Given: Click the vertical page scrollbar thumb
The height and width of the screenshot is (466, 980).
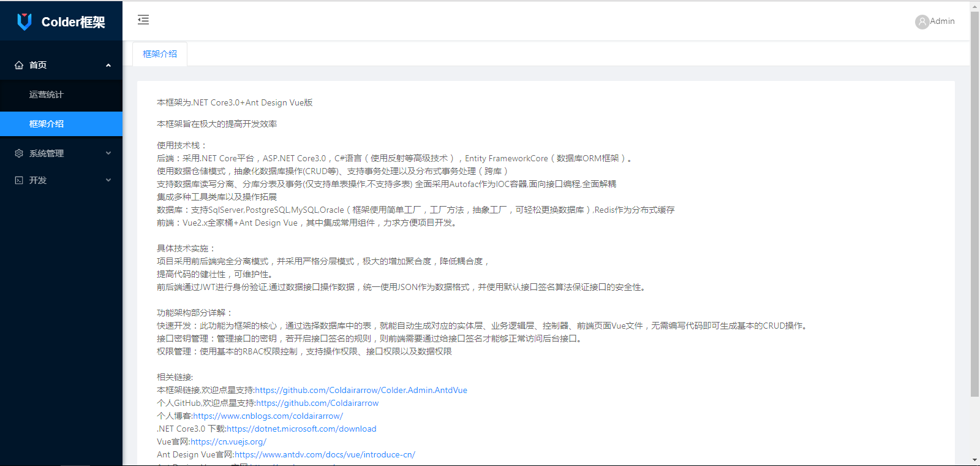Looking at the screenshot, I should pos(974,204).
